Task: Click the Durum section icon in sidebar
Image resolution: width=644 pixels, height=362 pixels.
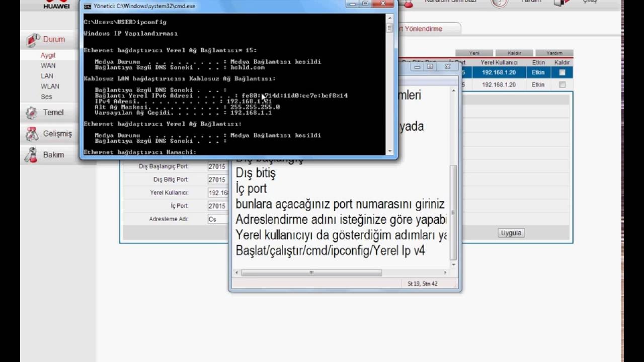Action: point(33,40)
